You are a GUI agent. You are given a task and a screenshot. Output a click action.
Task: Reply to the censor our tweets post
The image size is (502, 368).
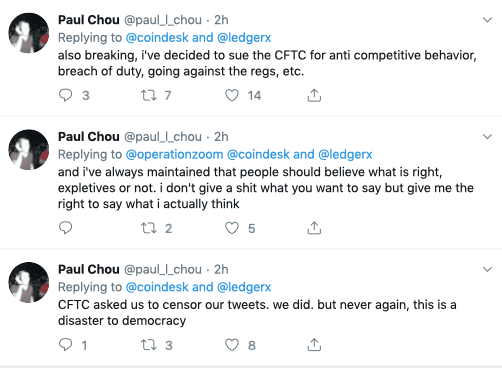(x=65, y=345)
